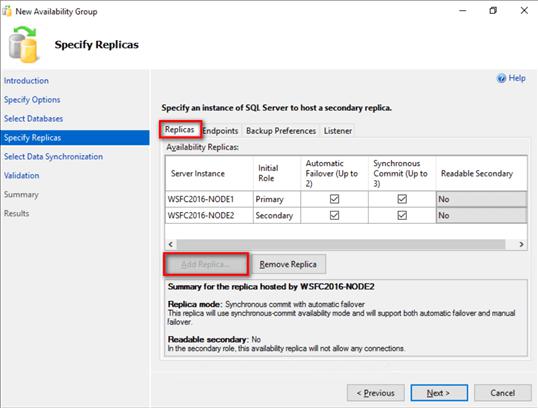Click the database replica wizard icon
This screenshot has height=408, width=538.
(x=23, y=45)
